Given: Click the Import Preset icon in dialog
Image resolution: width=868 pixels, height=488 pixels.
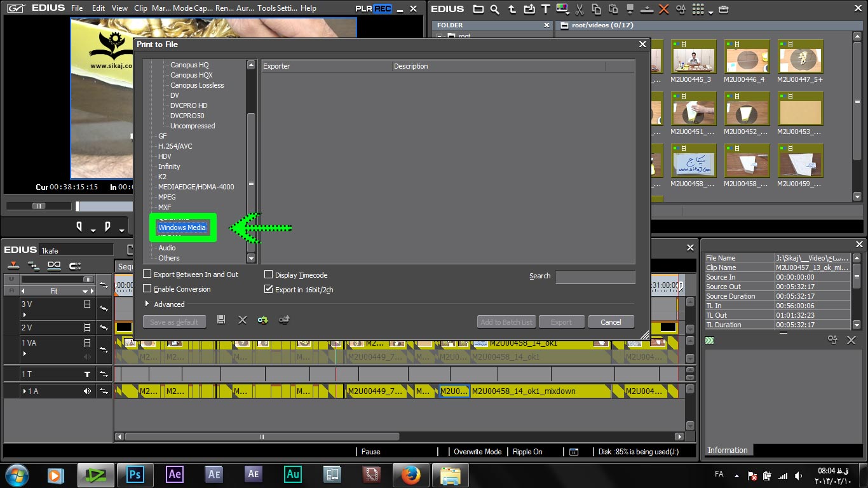Looking at the screenshot, I should click(x=262, y=320).
